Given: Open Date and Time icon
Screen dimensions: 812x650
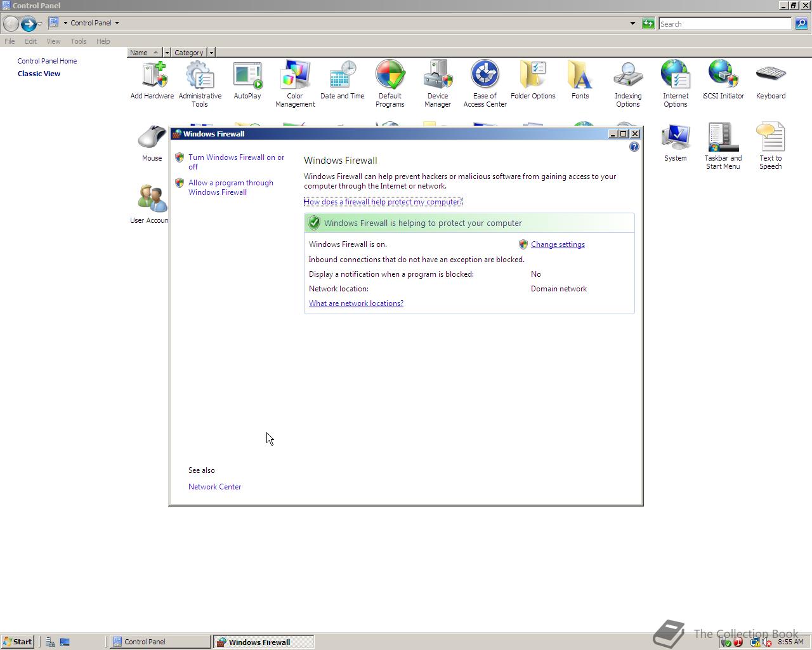Looking at the screenshot, I should pyautogui.click(x=343, y=81).
